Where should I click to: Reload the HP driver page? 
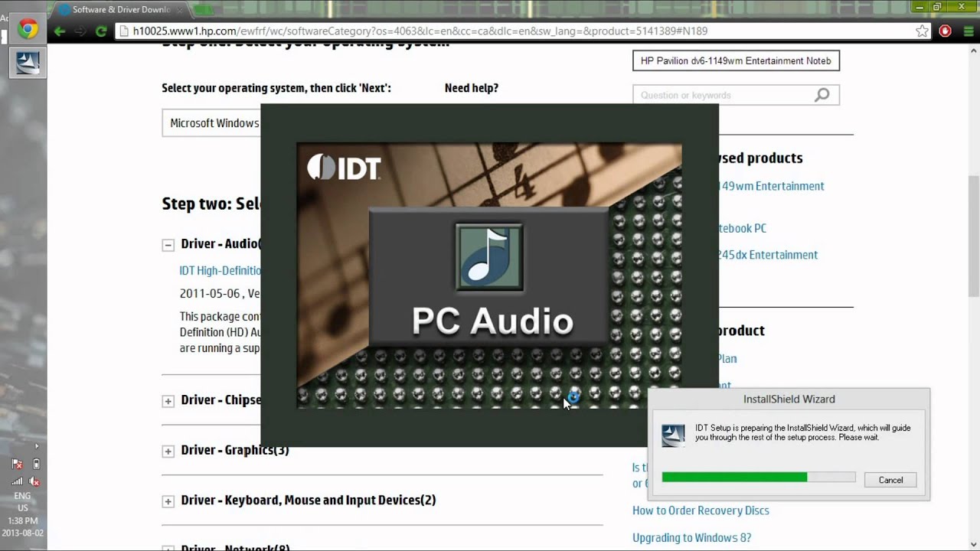coord(101,31)
